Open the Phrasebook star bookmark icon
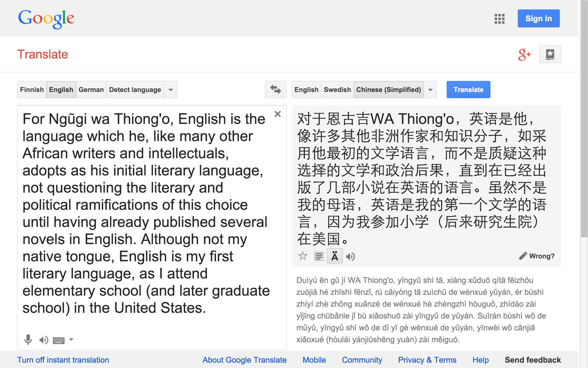Image resolution: width=588 pixels, height=368 pixels. (x=550, y=55)
